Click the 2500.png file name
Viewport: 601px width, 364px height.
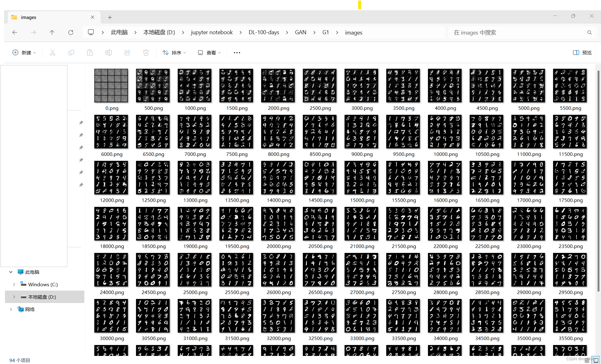(320, 108)
